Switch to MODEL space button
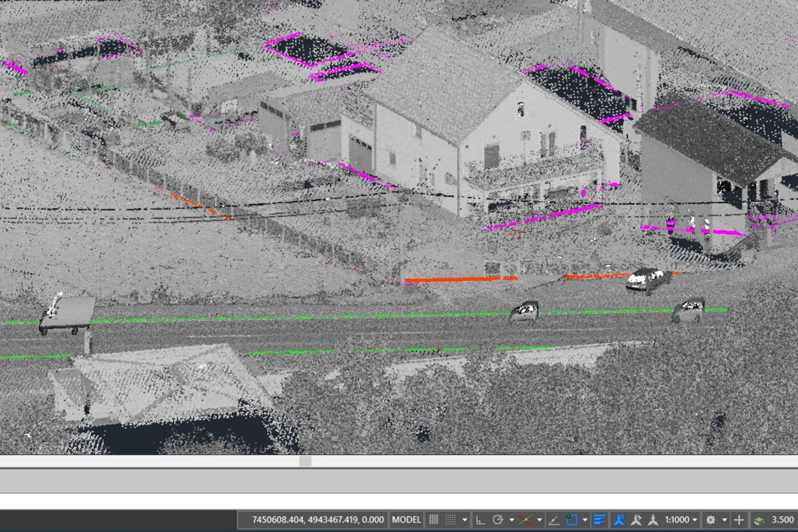The image size is (798, 532). pyautogui.click(x=406, y=520)
